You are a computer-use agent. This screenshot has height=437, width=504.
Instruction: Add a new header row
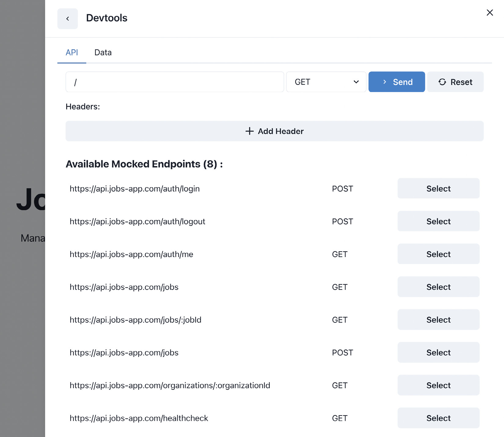point(274,131)
